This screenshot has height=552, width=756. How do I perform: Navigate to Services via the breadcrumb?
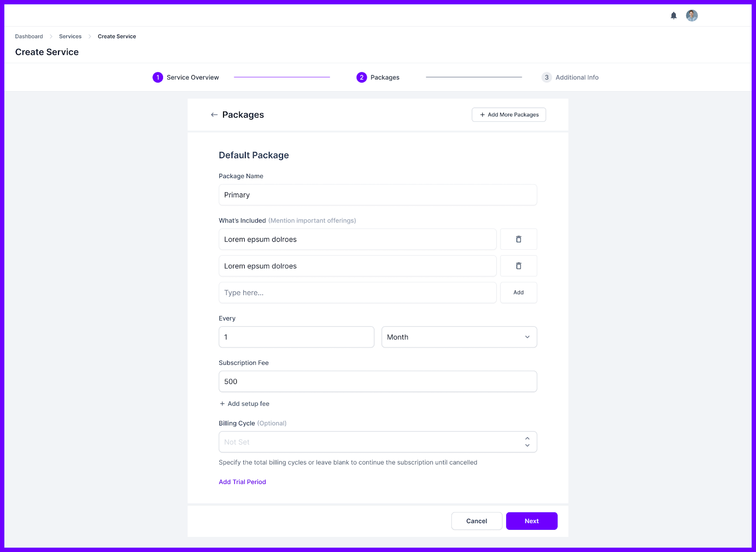(x=70, y=36)
